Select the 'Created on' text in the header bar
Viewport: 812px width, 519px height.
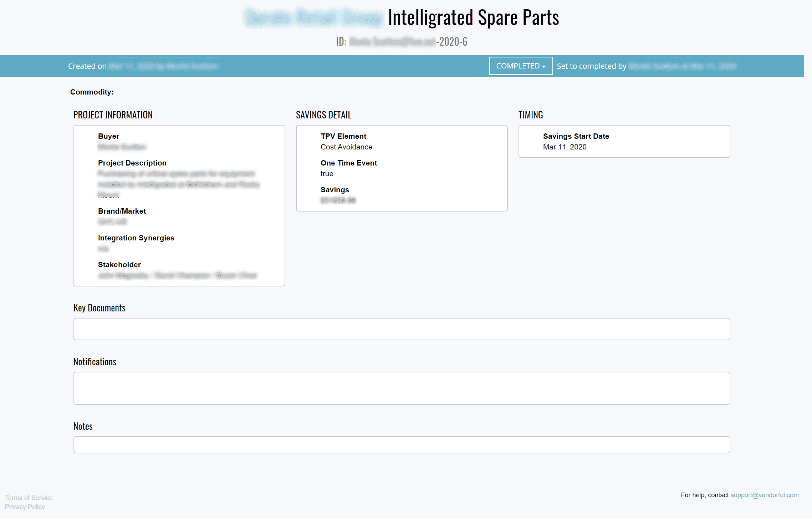[87, 66]
